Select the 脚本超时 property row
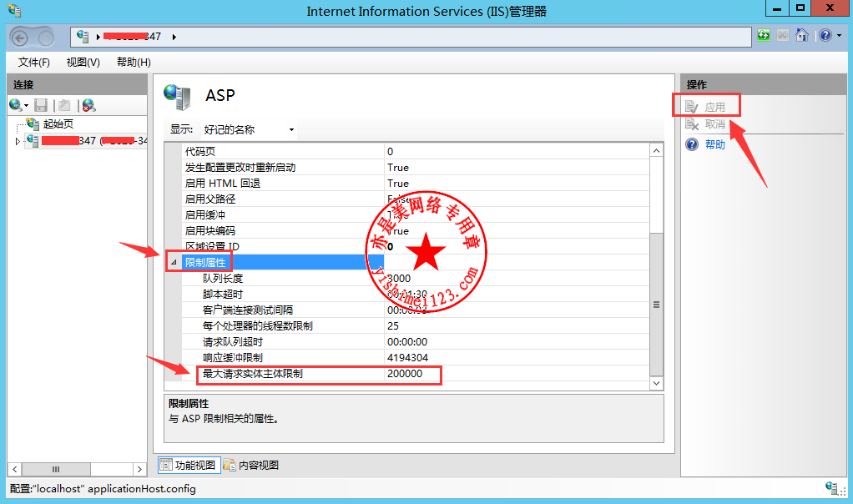The width and height of the screenshot is (853, 504). point(416,294)
